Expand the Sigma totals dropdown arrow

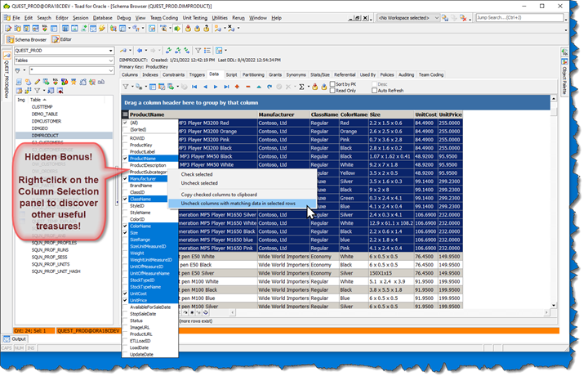pos(308,87)
